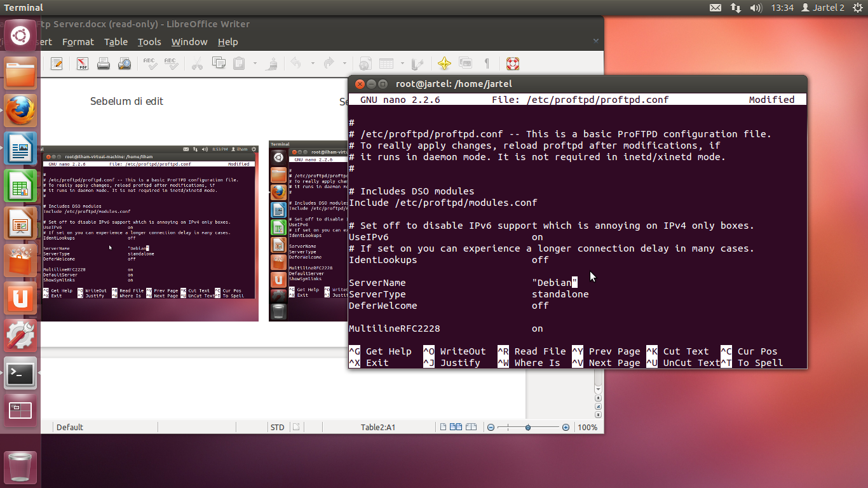The width and height of the screenshot is (868, 488).
Task: Open Ubuntu One launcher icon
Action: 20,299
